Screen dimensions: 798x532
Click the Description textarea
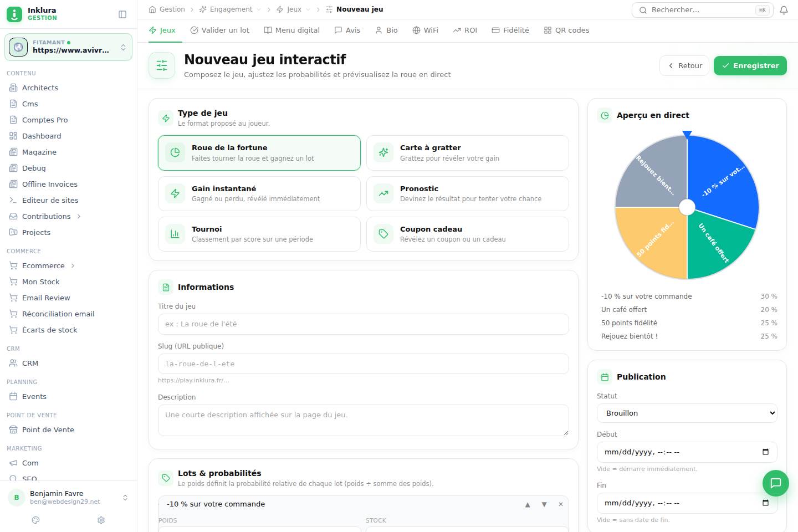point(364,420)
